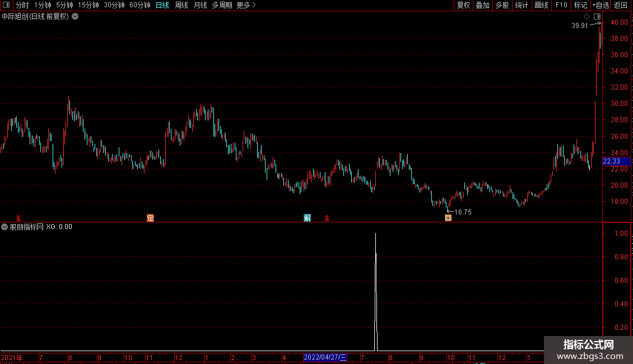The height and width of the screenshot is (364, 633).
Task: Switch to 分时 intraday view
Action: click(x=22, y=5)
